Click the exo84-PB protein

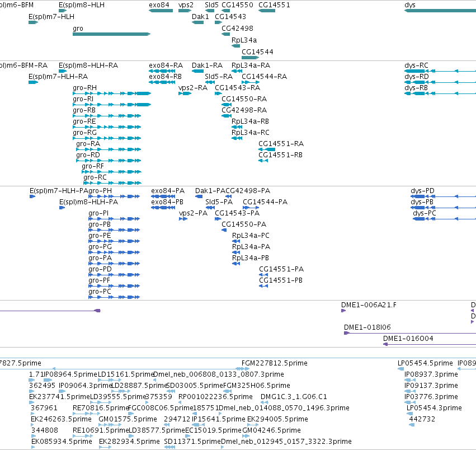coord(163,208)
